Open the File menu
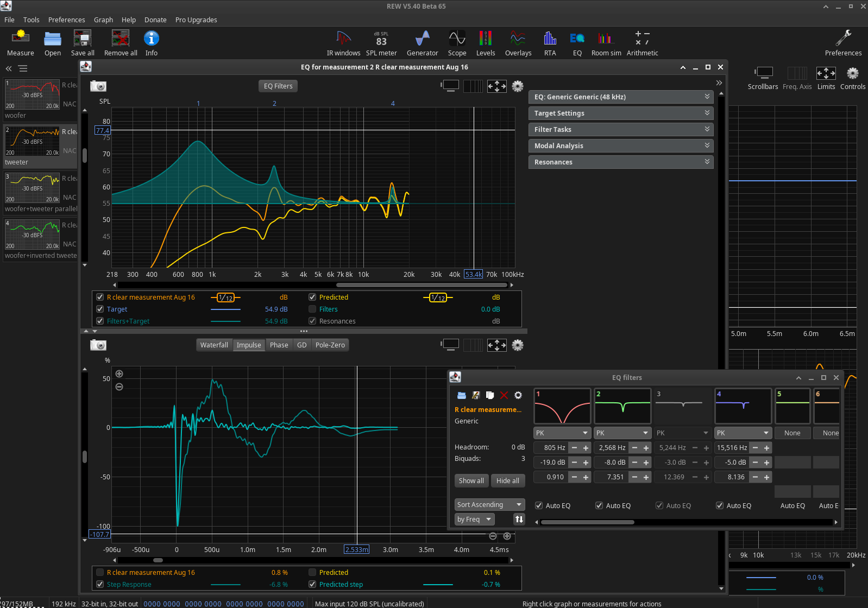868x608 pixels. click(x=9, y=20)
